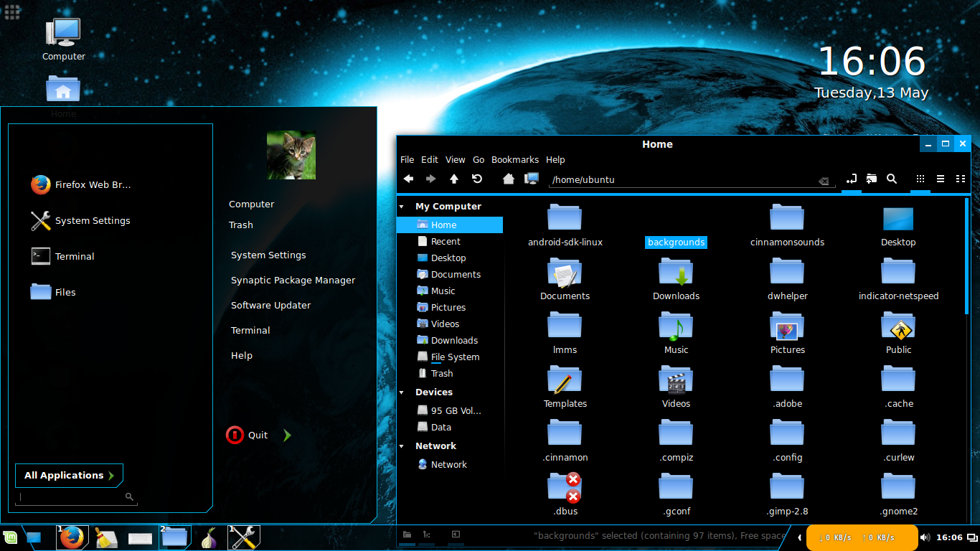Switch to compact view
The width and height of the screenshot is (980, 551).
coord(961,179)
